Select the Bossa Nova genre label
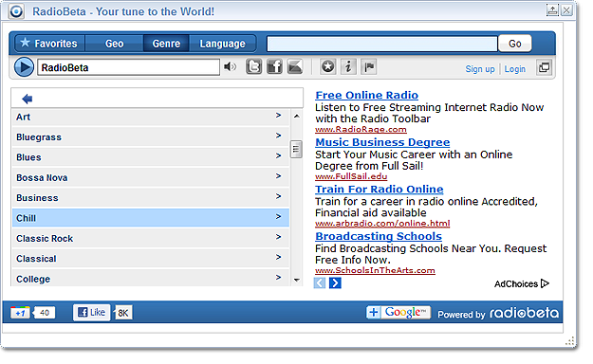The width and height of the screenshot is (593, 364). (42, 177)
